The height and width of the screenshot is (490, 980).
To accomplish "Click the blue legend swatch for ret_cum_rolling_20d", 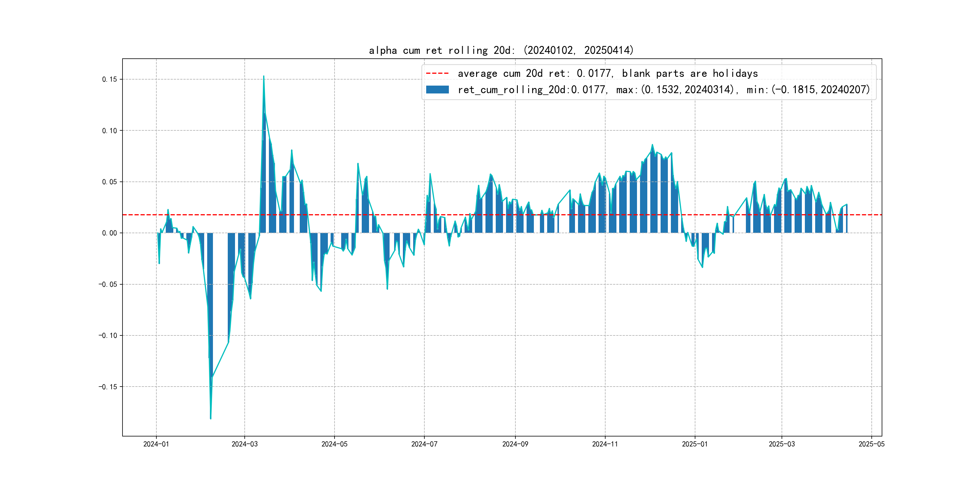I will [437, 90].
